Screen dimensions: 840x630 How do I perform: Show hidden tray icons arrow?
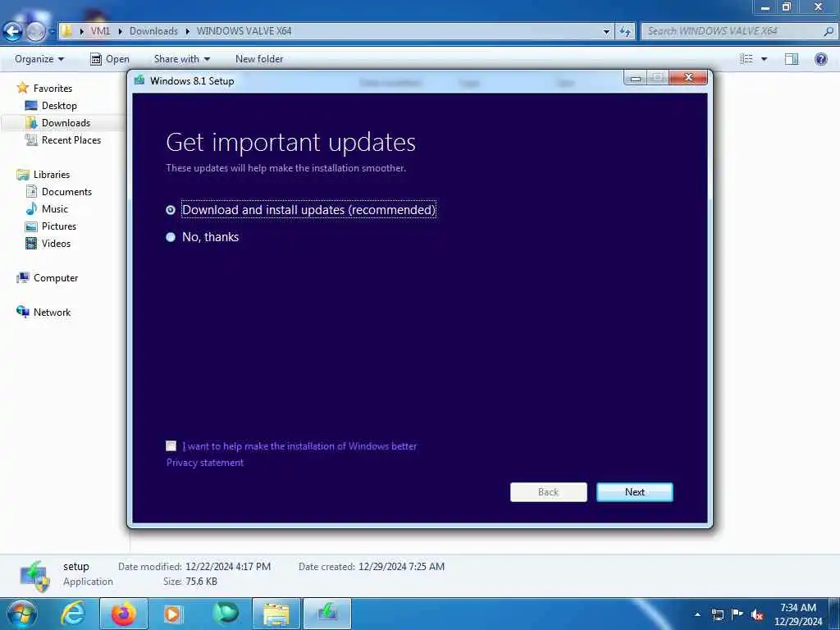(x=697, y=614)
